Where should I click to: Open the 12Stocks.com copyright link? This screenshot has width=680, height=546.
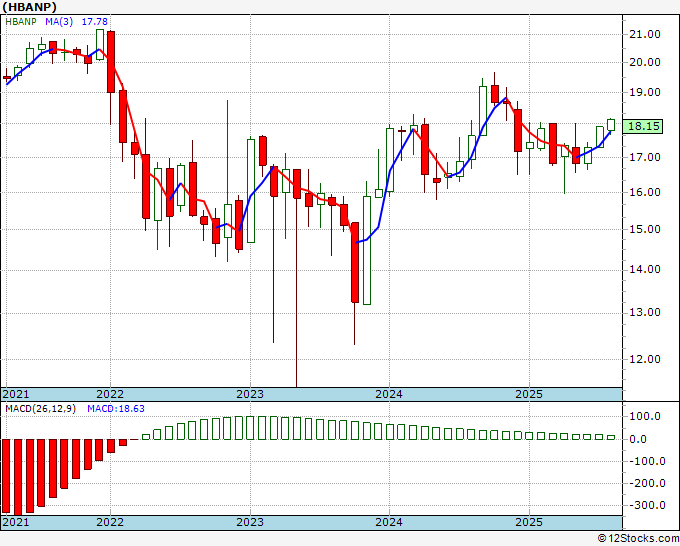(638, 539)
